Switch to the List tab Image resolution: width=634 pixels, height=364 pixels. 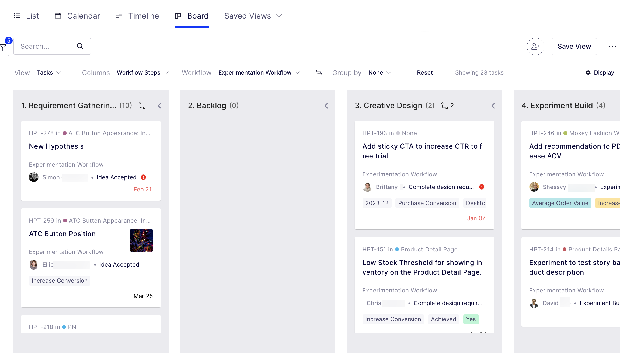26,16
